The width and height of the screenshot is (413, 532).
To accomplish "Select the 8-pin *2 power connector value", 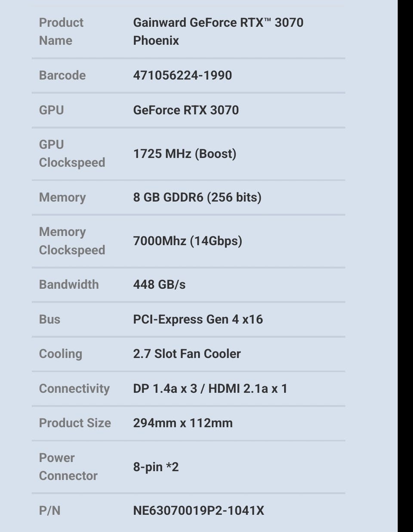I will pyautogui.click(x=156, y=467).
